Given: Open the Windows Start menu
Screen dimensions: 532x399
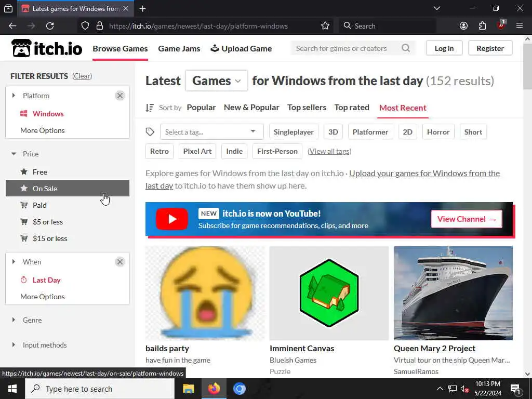Looking at the screenshot, I should coord(12,389).
